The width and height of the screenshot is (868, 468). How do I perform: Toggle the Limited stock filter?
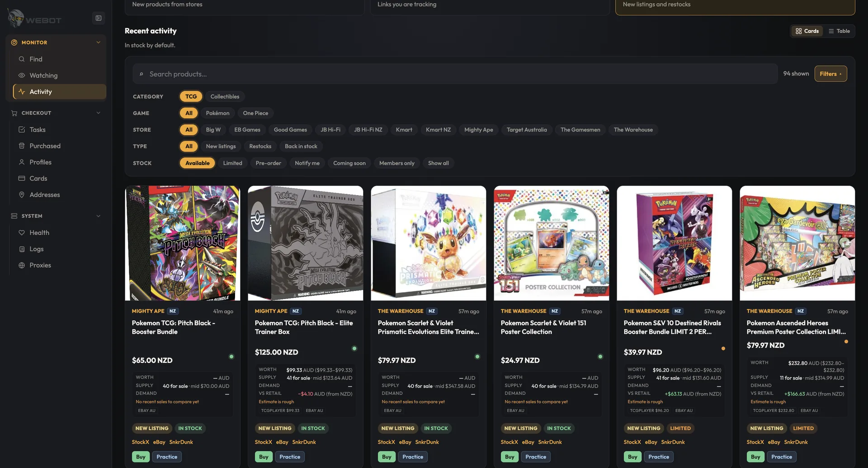232,163
